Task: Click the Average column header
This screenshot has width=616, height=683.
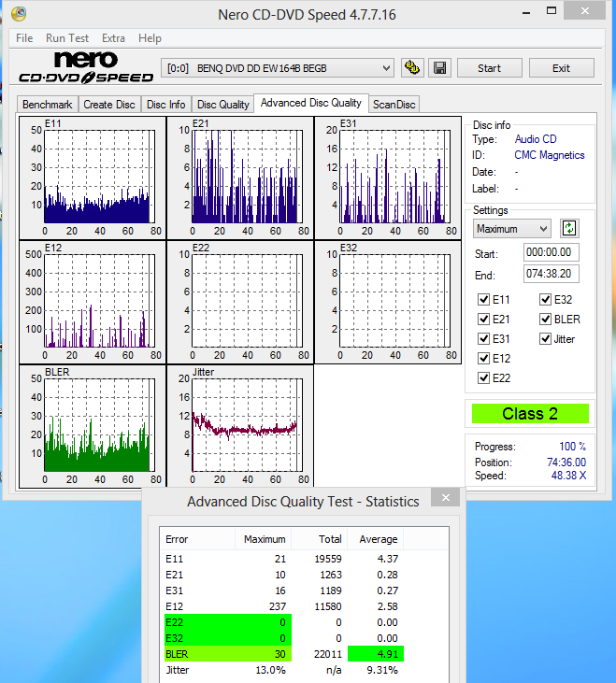Action: pos(376,539)
